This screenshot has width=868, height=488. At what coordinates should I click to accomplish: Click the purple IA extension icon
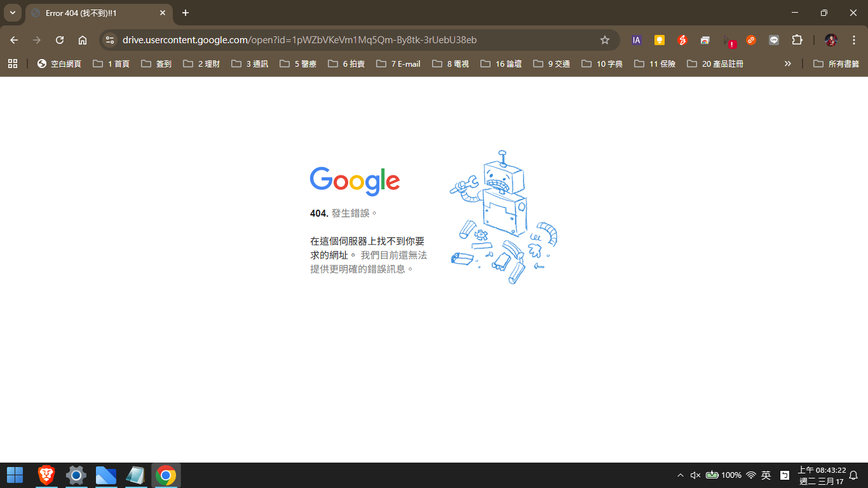click(x=636, y=40)
